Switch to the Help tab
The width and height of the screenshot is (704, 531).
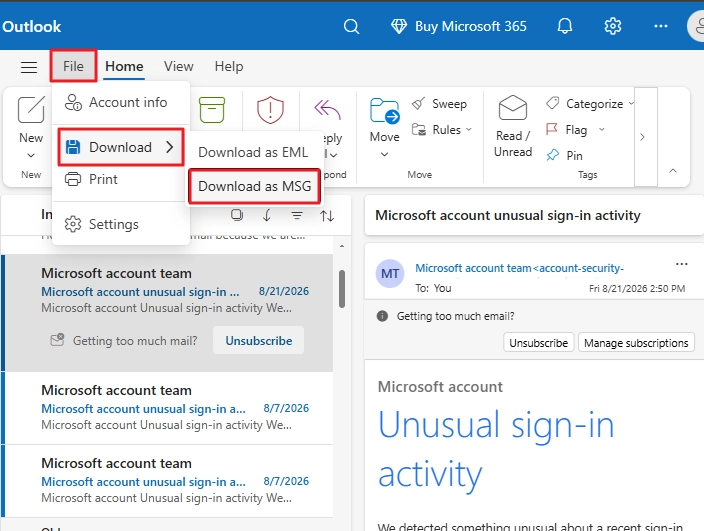tap(229, 66)
